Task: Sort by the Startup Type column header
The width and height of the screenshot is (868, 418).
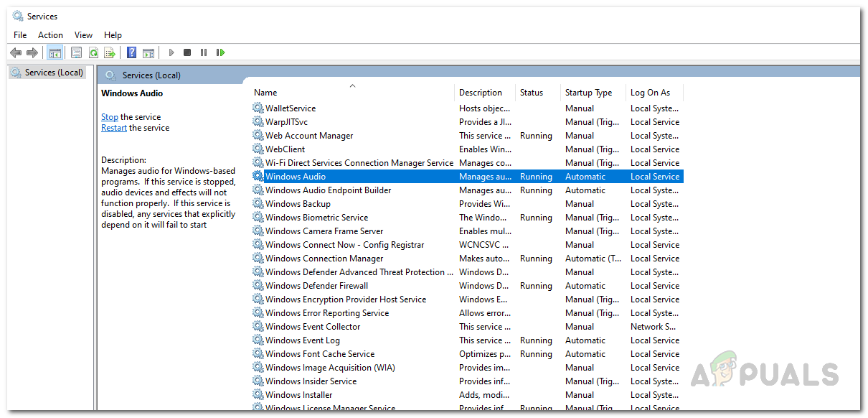Action: (x=588, y=93)
